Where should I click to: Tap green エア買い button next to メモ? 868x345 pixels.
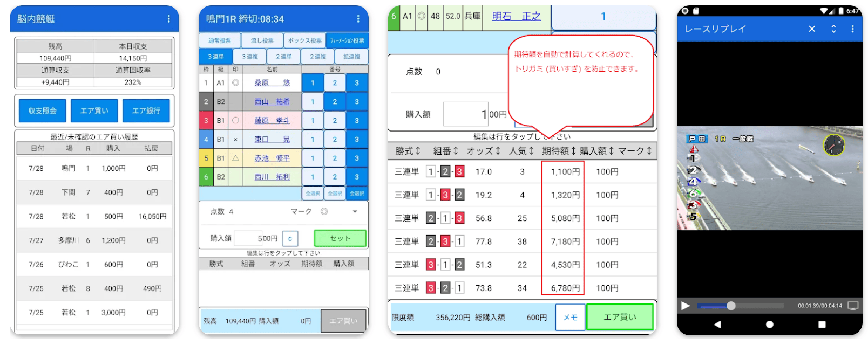pyautogui.click(x=620, y=317)
